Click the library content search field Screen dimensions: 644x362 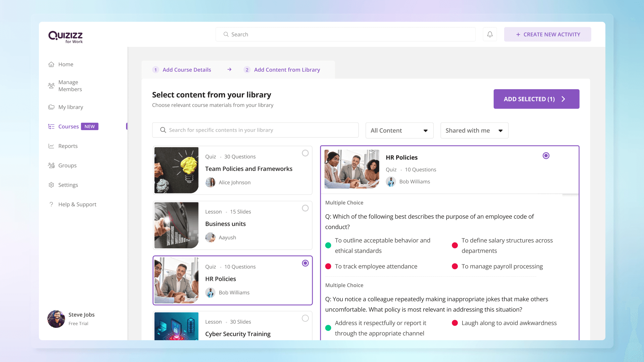[x=255, y=130]
